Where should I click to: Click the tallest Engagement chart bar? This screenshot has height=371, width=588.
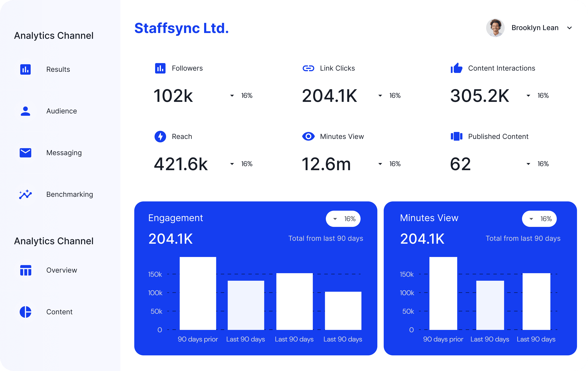pos(198,293)
